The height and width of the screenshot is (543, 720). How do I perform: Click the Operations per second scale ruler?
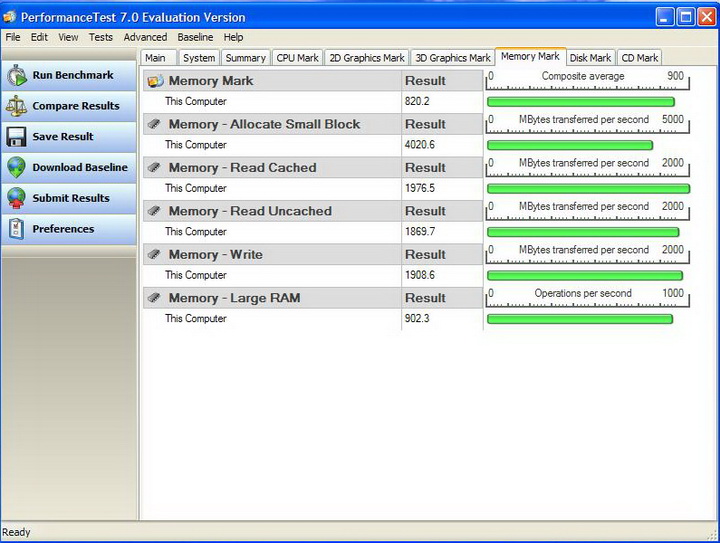(588, 297)
